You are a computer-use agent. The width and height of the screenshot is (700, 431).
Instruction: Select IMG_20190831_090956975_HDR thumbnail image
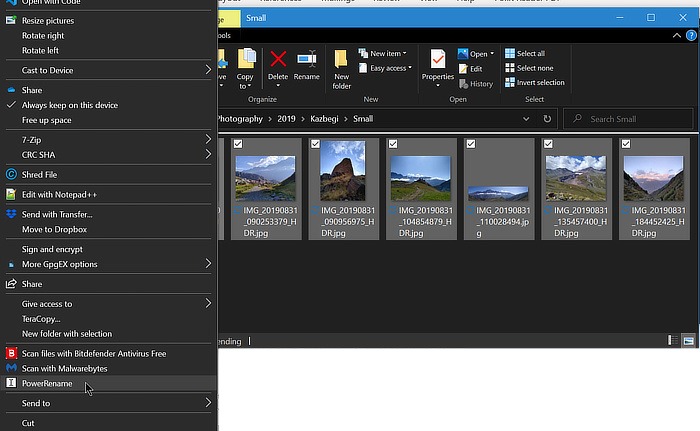click(x=342, y=171)
